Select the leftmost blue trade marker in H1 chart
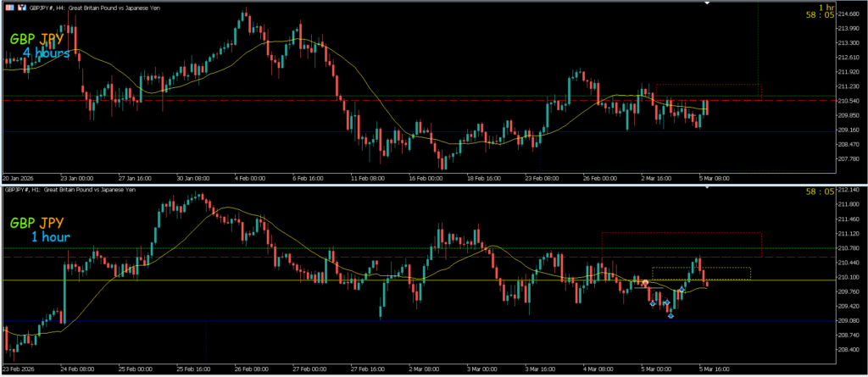The height and width of the screenshot is (377, 868). 653,302
